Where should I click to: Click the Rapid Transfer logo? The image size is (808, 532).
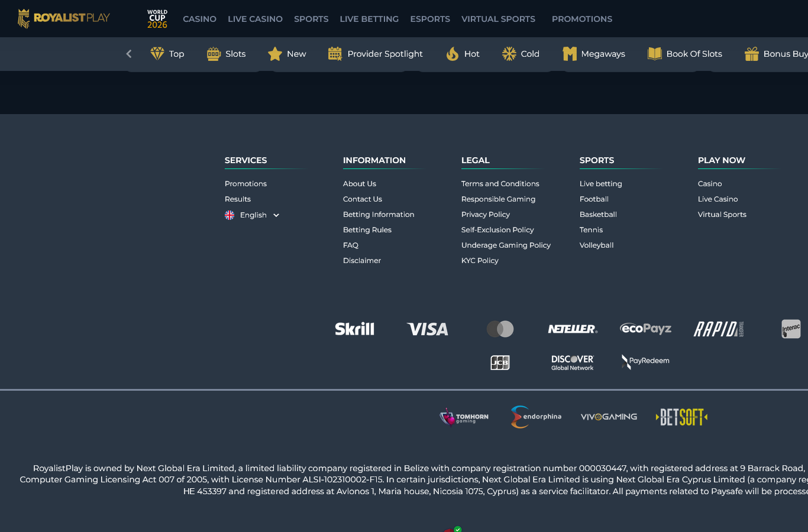(719, 329)
